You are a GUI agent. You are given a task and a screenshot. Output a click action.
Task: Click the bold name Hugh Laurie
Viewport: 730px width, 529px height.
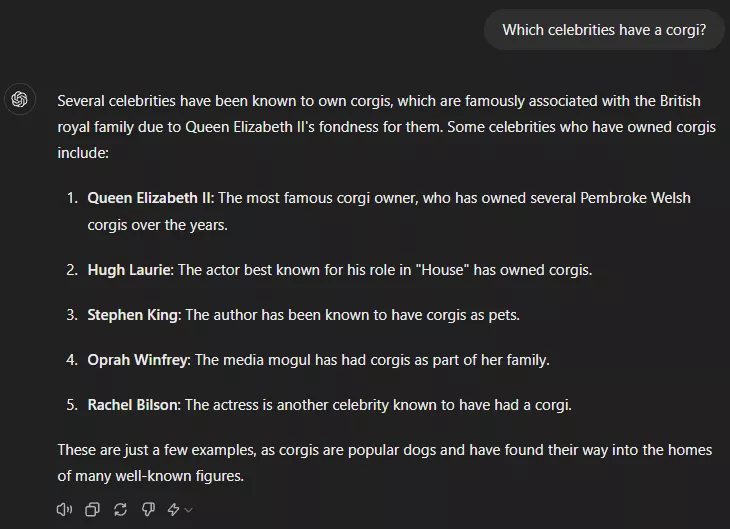click(x=129, y=270)
